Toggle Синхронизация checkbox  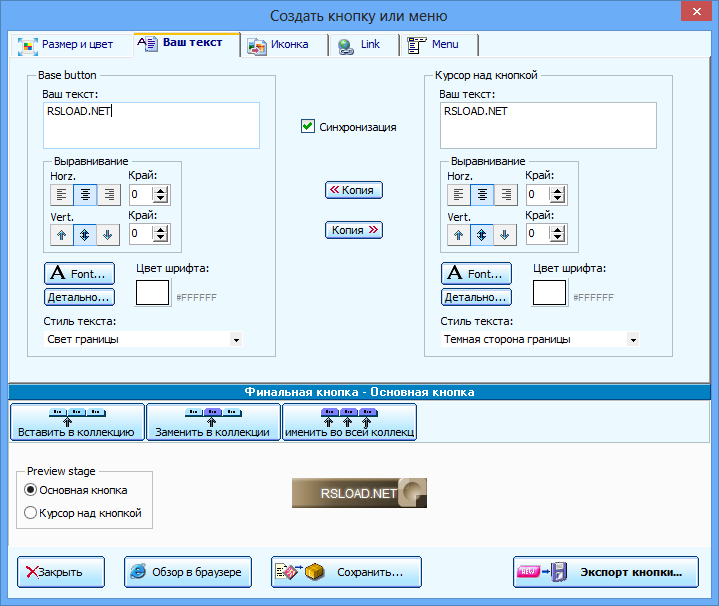coord(307,126)
